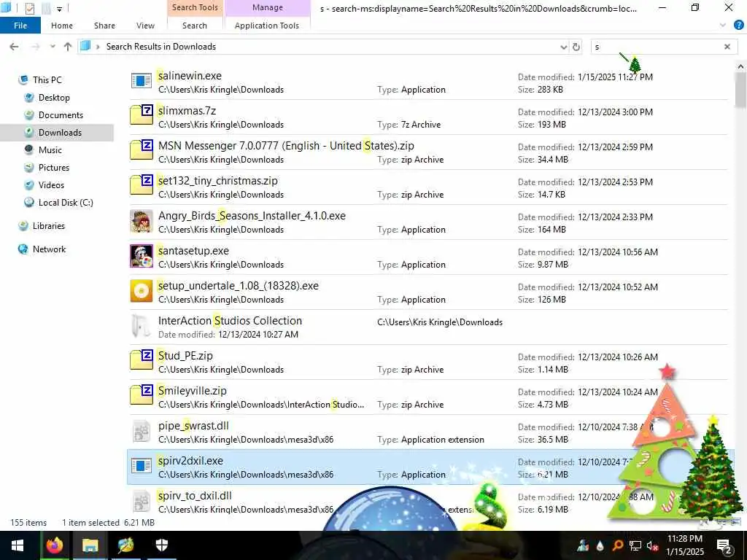Select Downloads in the navigation pane

click(60, 133)
